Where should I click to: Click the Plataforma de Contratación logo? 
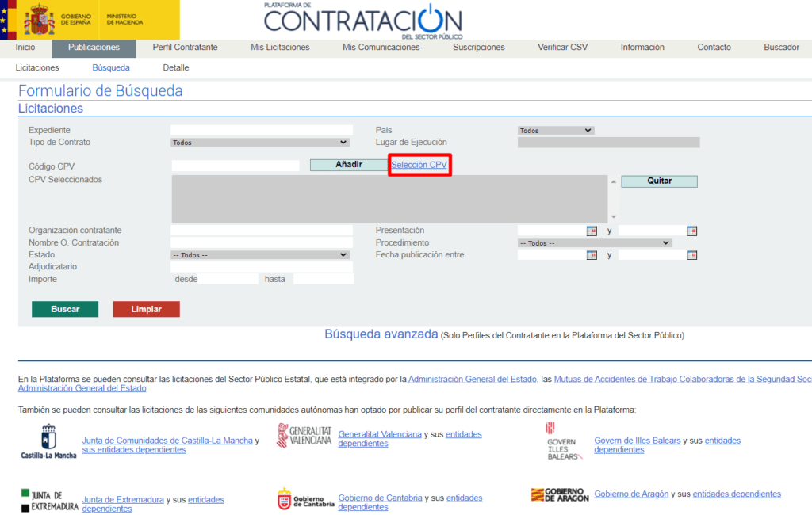tap(363, 21)
